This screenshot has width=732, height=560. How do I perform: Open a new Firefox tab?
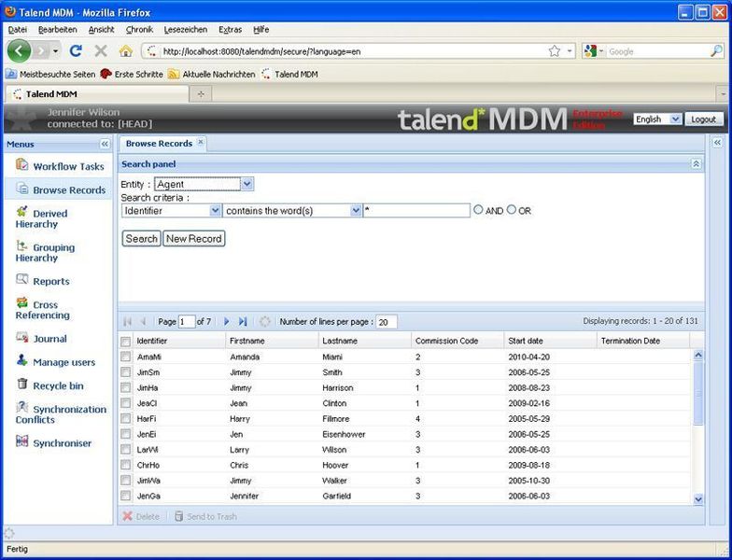click(x=201, y=93)
